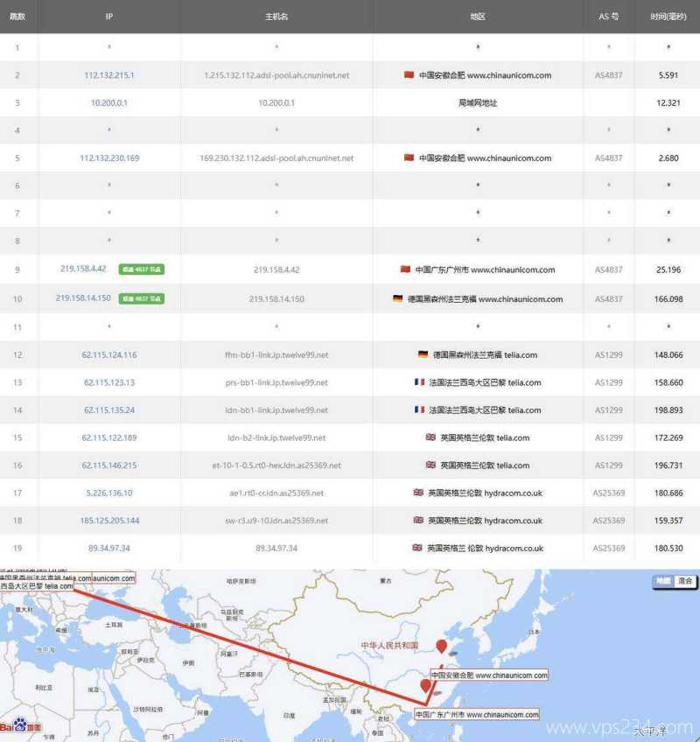Click the Hefei map marker pin

pyautogui.click(x=442, y=647)
